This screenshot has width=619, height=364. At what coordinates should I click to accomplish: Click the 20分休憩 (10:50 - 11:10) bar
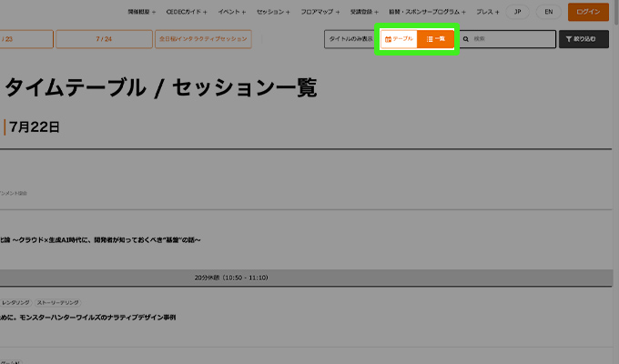click(x=306, y=278)
